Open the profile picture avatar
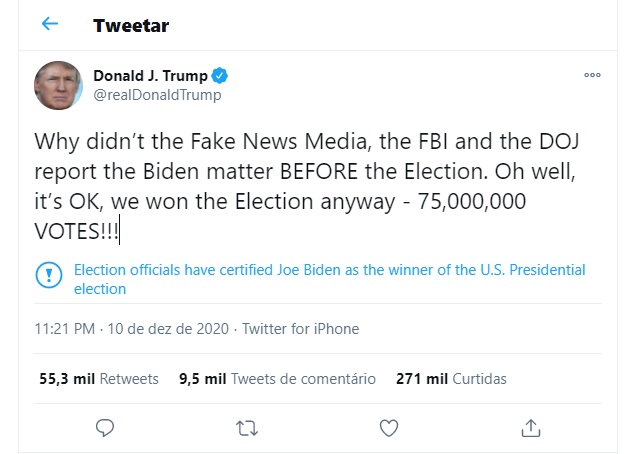 (x=58, y=85)
